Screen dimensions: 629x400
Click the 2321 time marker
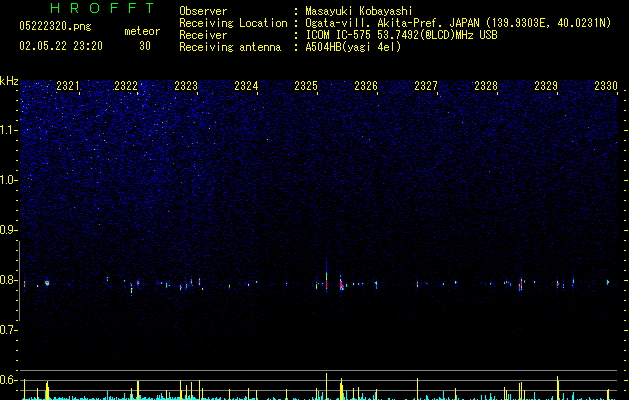point(67,86)
